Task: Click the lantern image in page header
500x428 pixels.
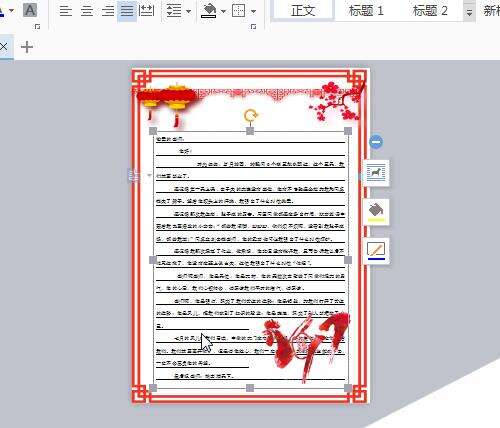Action: (168, 104)
